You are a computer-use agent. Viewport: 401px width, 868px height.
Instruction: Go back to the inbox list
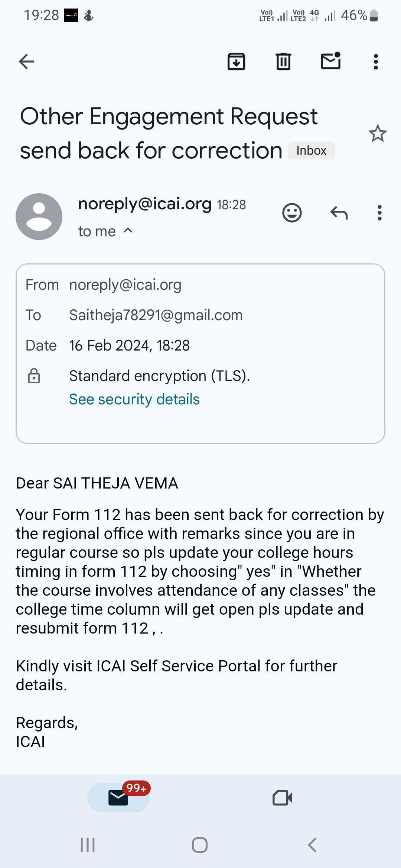click(x=26, y=62)
